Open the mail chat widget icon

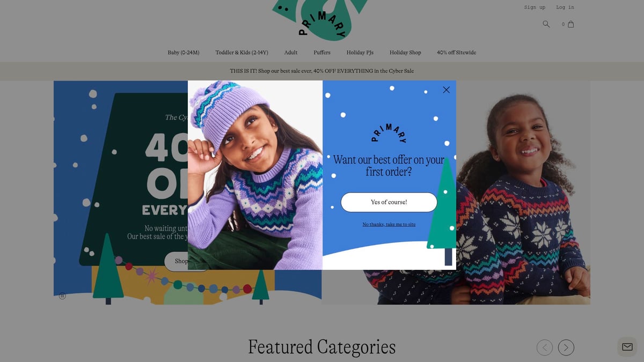click(627, 347)
